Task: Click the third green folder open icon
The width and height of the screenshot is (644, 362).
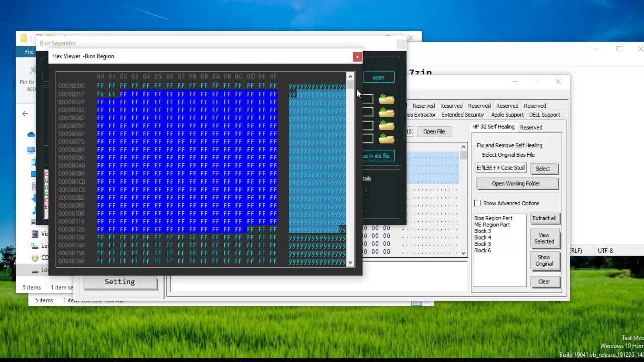Action: tap(386, 125)
